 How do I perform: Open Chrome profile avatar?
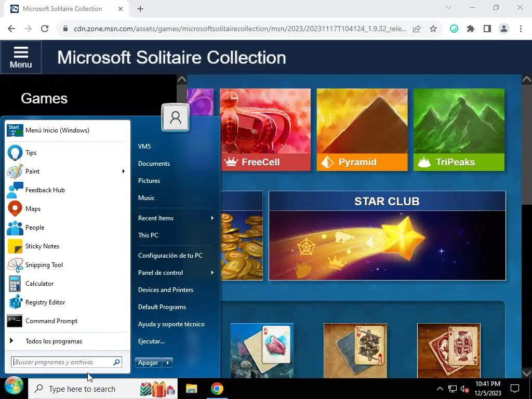click(x=504, y=29)
